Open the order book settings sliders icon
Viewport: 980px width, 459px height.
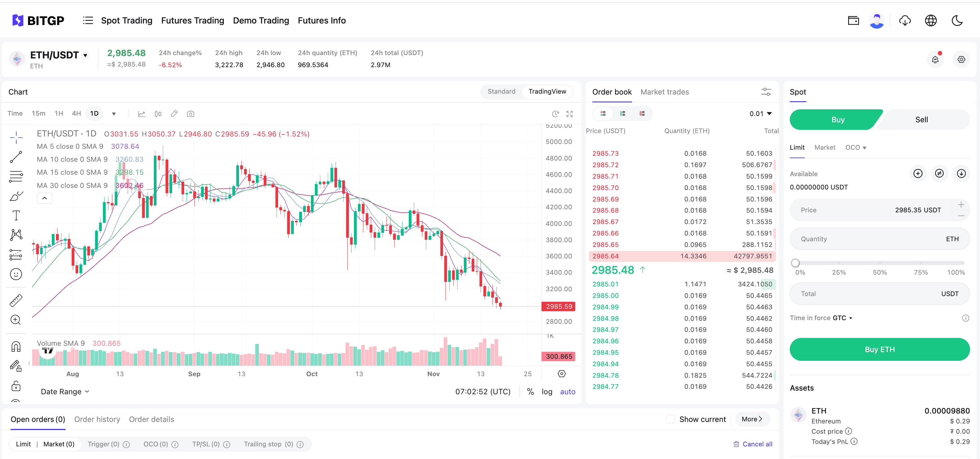766,92
